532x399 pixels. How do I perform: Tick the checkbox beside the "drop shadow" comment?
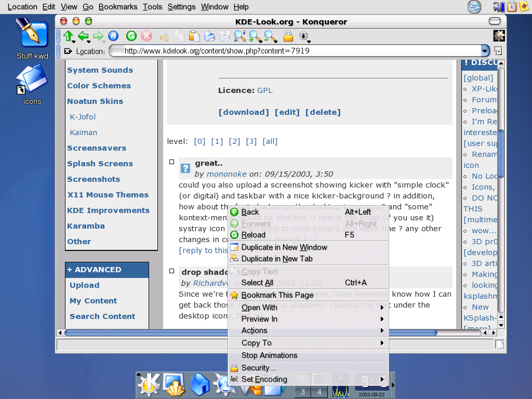click(171, 271)
